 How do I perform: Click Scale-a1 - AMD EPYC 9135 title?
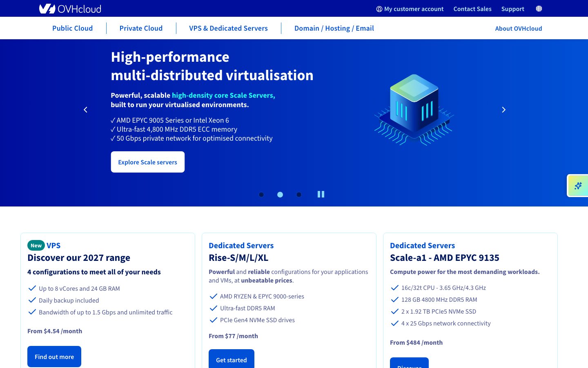[x=445, y=258]
